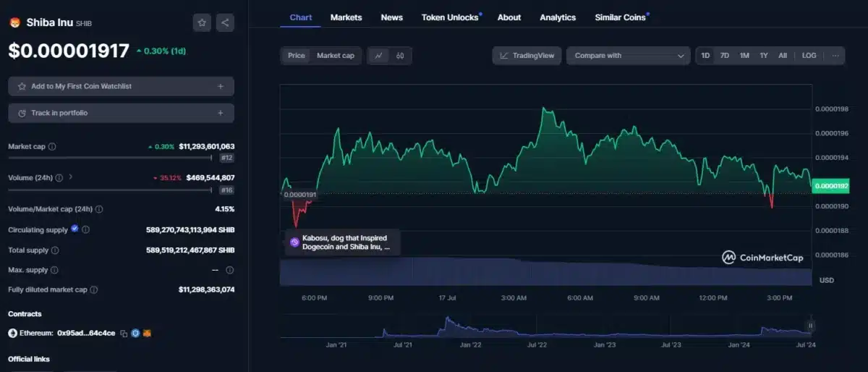Pause the mini history chart
The height and width of the screenshot is (372, 868).
[811, 326]
